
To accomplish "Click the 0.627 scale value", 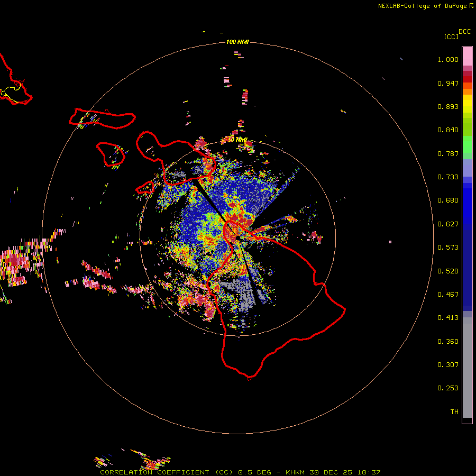I will (x=448, y=224).
